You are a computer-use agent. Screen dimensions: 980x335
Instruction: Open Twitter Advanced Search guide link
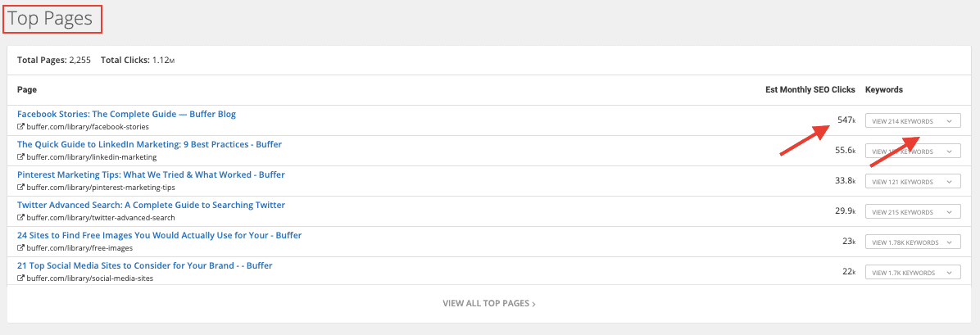coord(151,205)
